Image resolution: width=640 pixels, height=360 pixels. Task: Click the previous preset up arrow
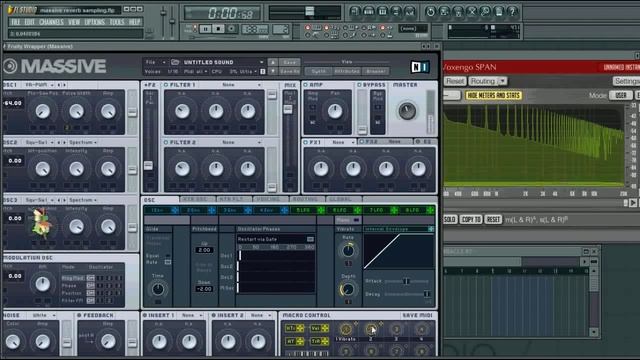point(273,62)
